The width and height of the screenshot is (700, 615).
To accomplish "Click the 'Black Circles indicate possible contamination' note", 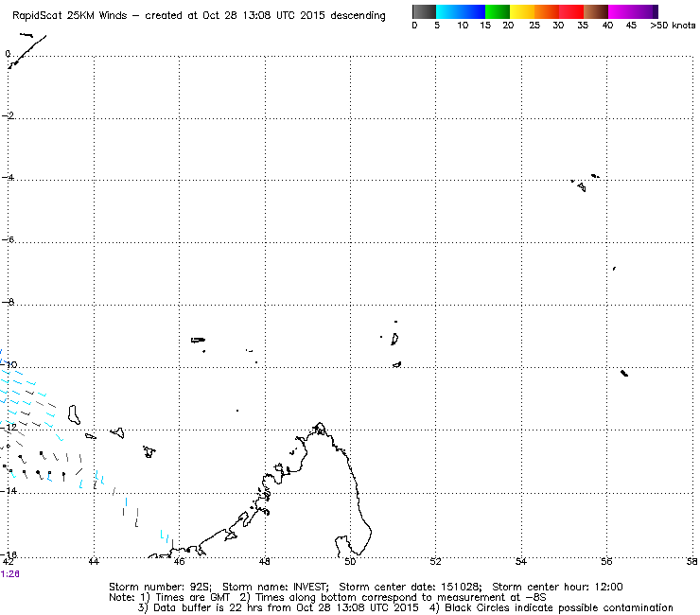I will point(558,608).
